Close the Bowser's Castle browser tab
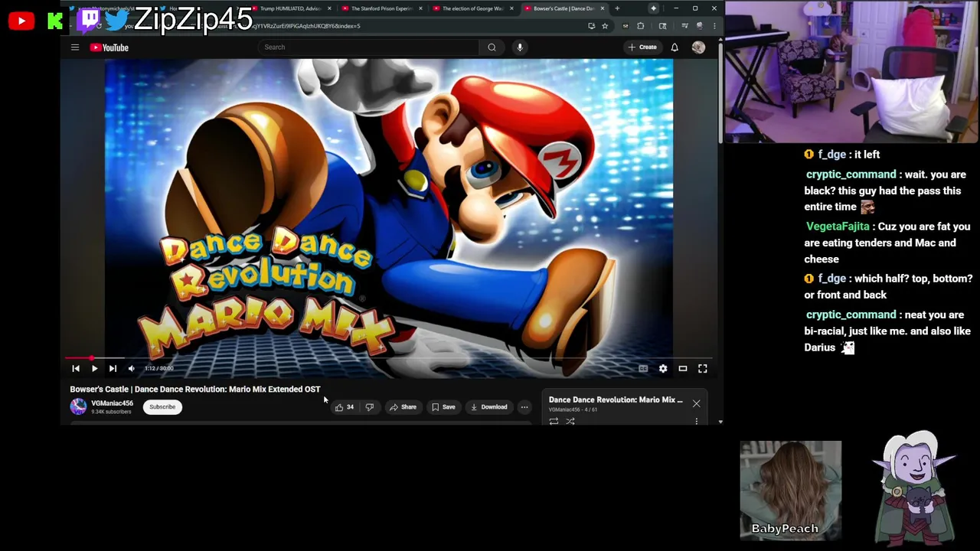The image size is (980, 551). click(x=603, y=8)
